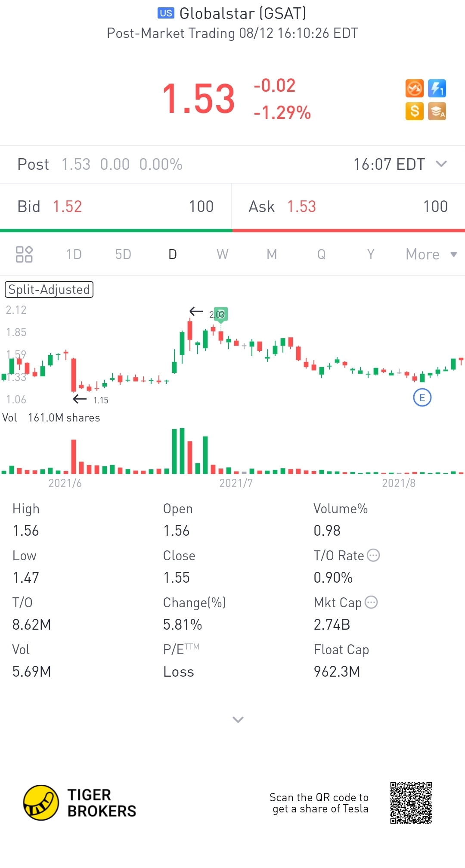Select the Q quarterly chart tab

(x=321, y=254)
